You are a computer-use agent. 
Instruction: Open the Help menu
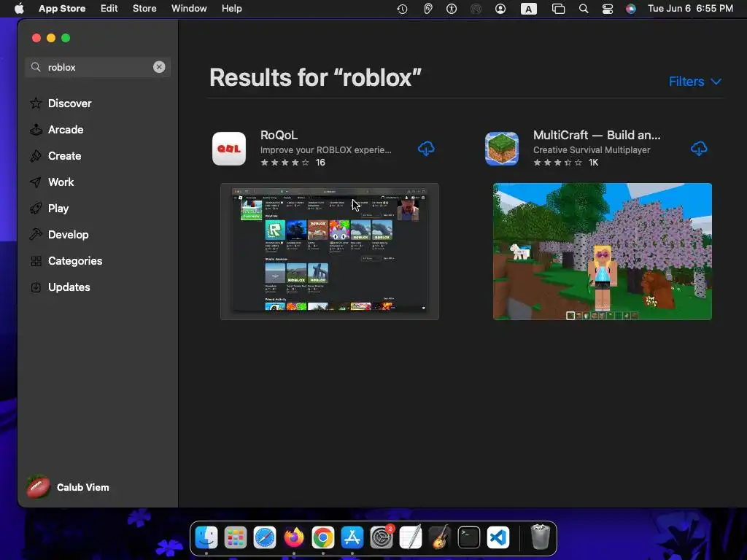231,9
